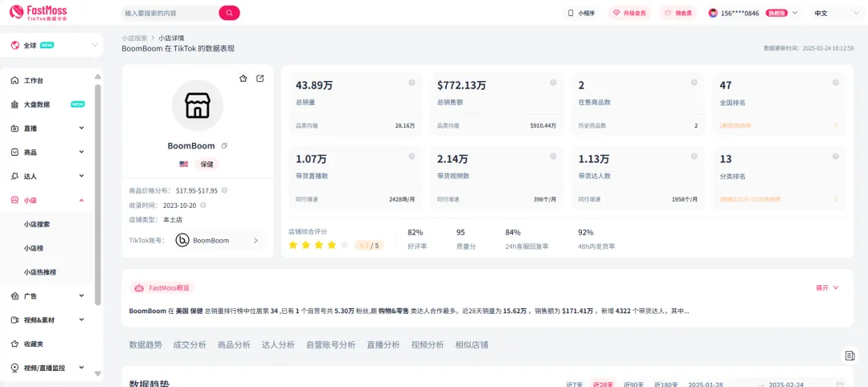Click the store avatar image
The height and width of the screenshot is (387, 868).
point(198,105)
